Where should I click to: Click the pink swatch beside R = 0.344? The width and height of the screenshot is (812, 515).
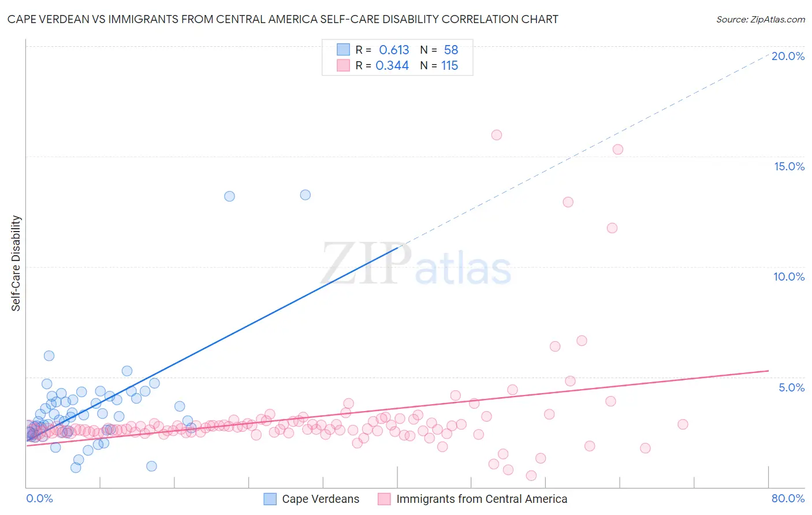click(x=344, y=65)
